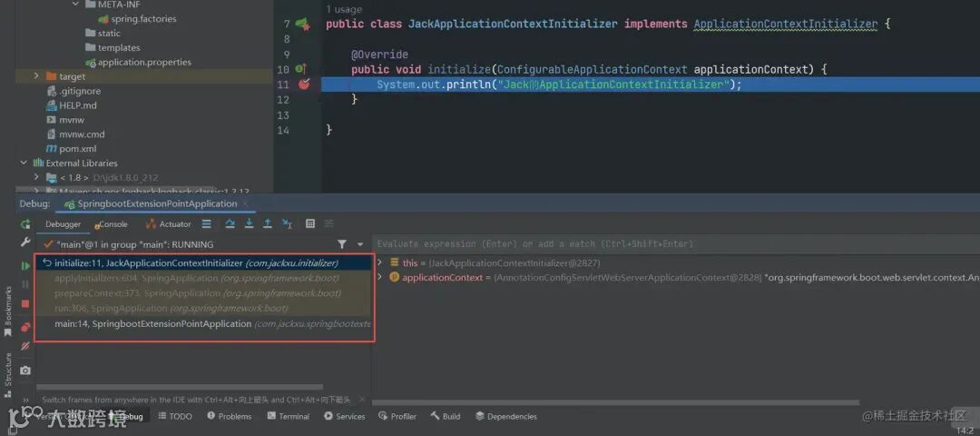The width and height of the screenshot is (980, 436).
Task: Expand the 'this' variable node
Action: coord(379,263)
